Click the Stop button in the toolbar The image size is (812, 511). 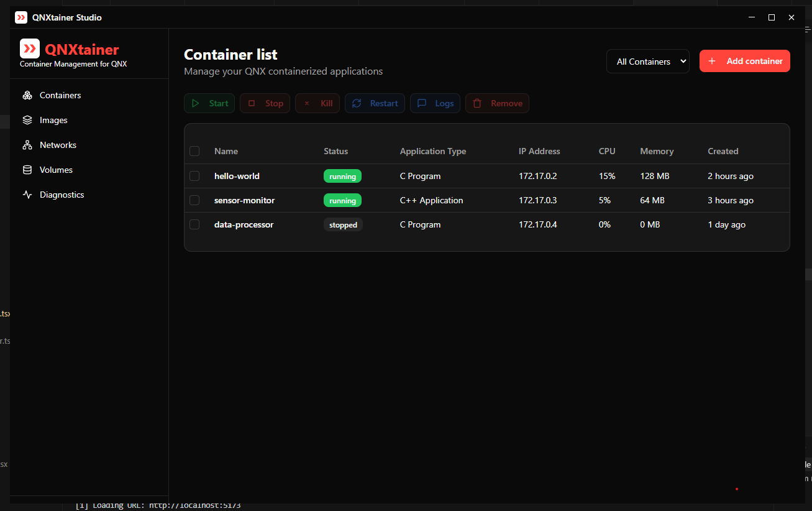(x=265, y=103)
